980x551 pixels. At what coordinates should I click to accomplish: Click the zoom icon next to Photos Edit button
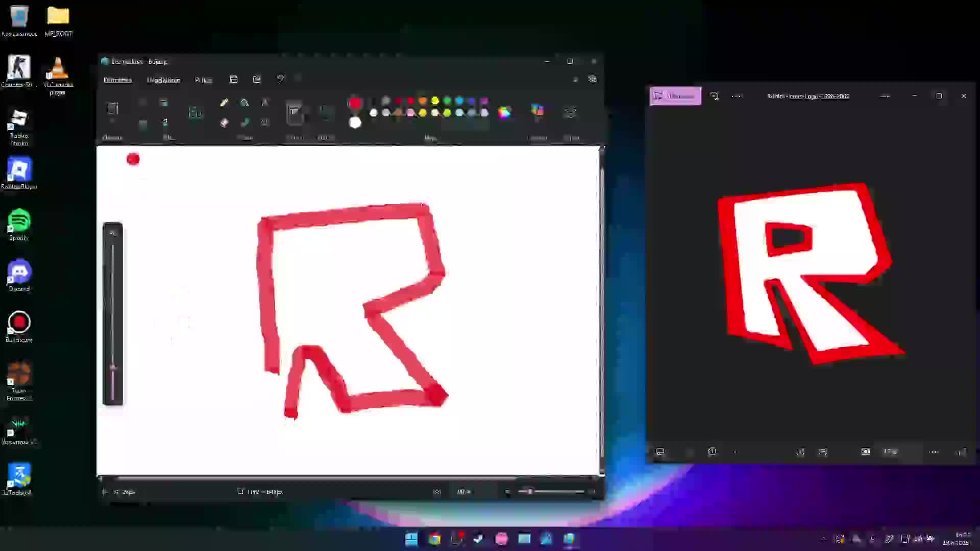(714, 96)
